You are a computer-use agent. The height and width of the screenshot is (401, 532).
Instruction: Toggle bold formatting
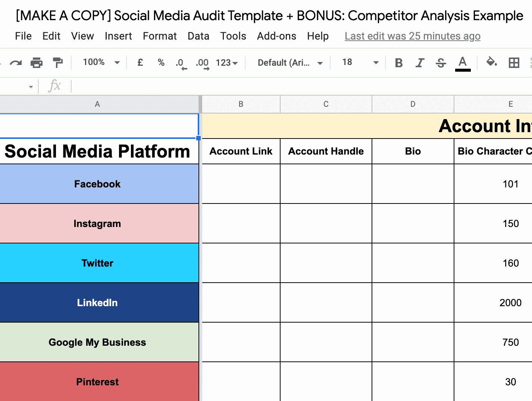pos(398,62)
